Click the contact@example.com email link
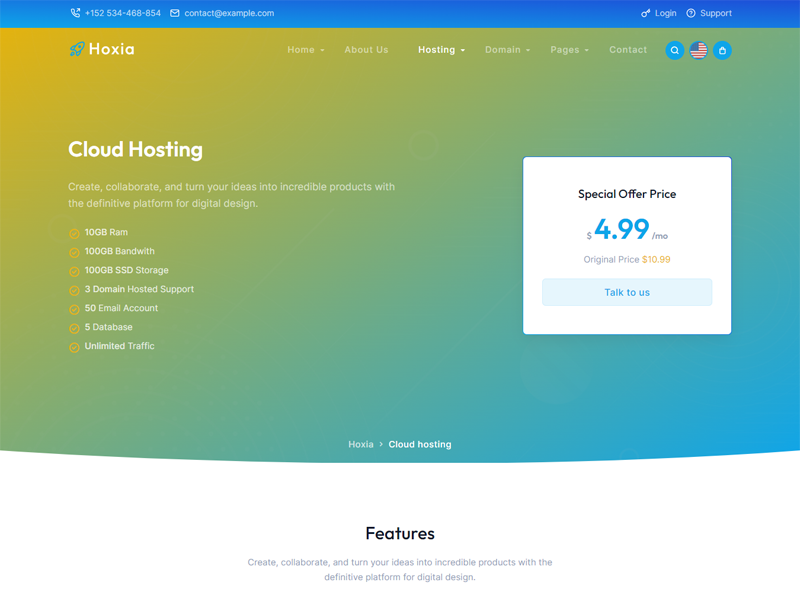The height and width of the screenshot is (600, 800). coord(229,13)
